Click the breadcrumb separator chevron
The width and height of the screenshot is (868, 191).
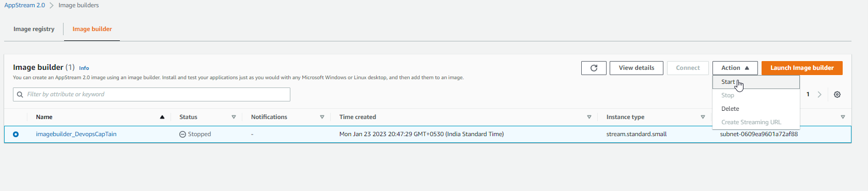click(x=52, y=5)
